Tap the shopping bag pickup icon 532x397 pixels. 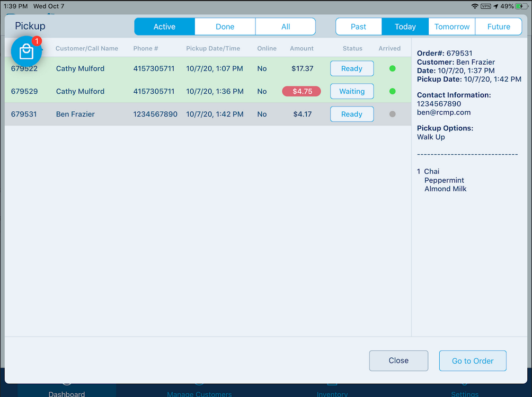click(26, 51)
